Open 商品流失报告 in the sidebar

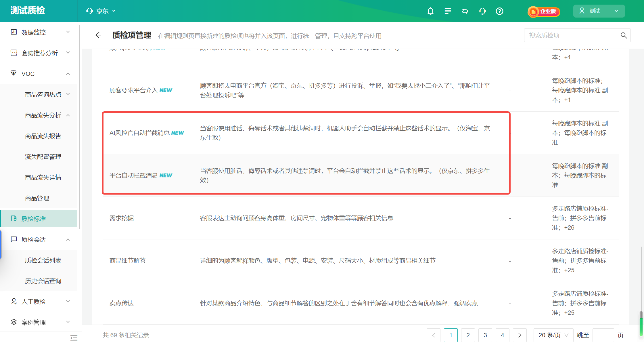(43, 136)
